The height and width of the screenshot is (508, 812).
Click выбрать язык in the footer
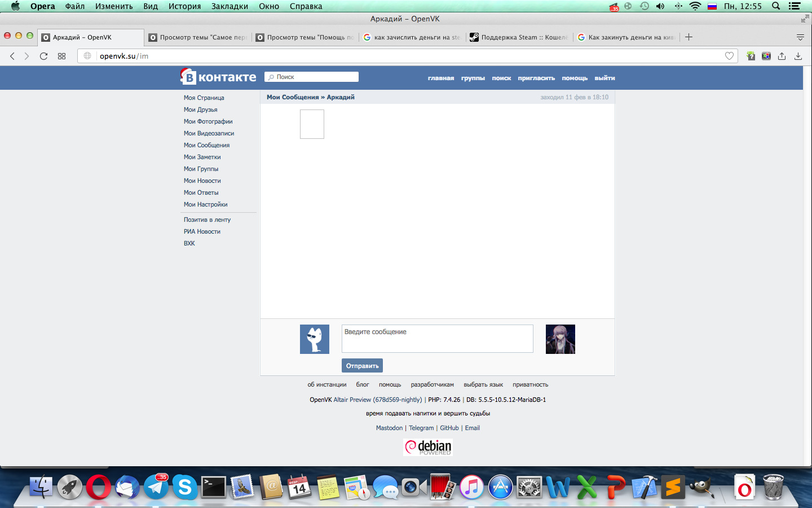click(483, 384)
